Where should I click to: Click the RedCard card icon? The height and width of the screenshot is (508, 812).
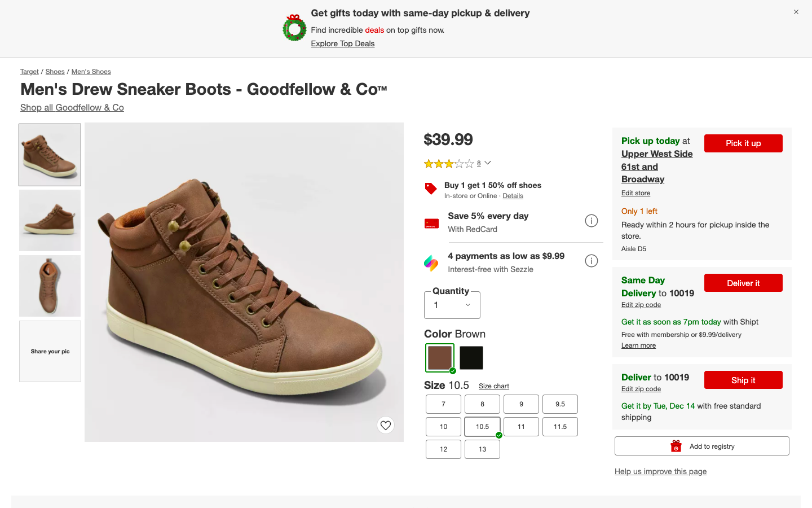click(431, 224)
